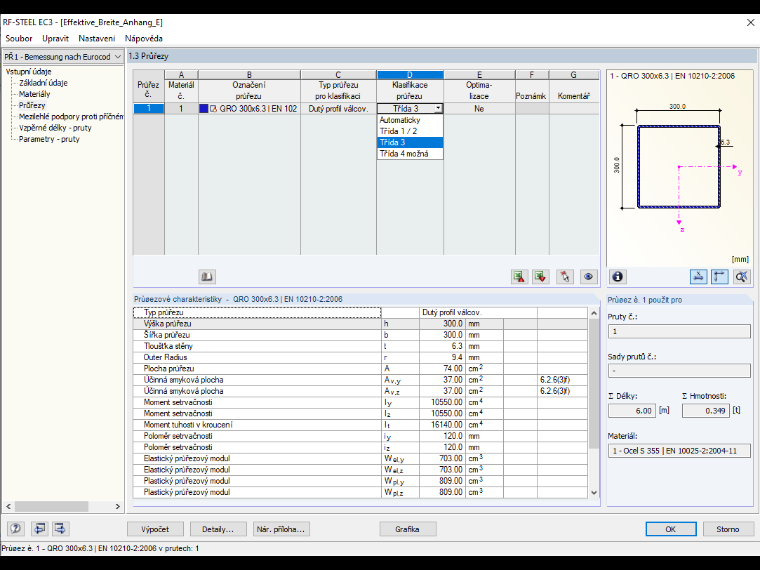
Task: Click the pick cross-section pointer icon
Action: tap(565, 277)
